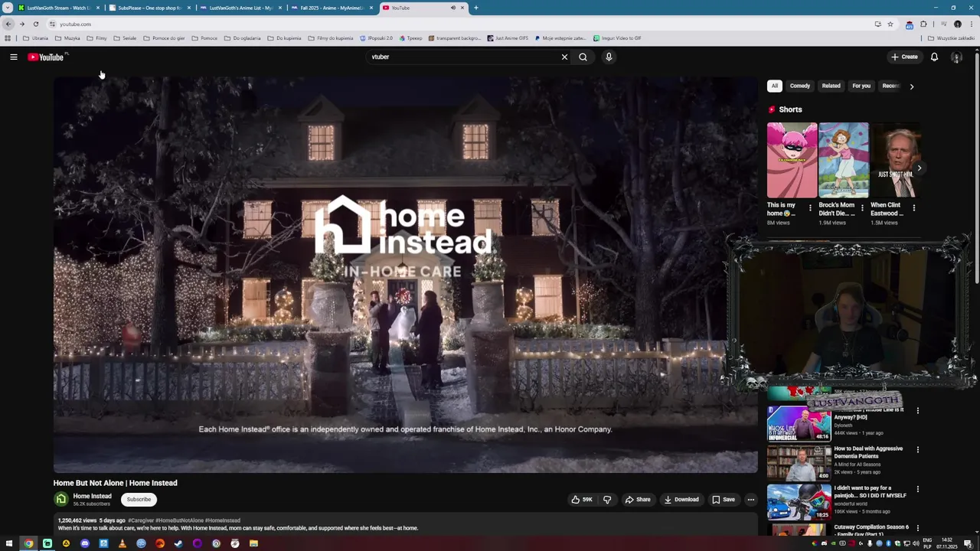Select the For you filter chip
This screenshot has width=980, height=551.
coord(861,86)
